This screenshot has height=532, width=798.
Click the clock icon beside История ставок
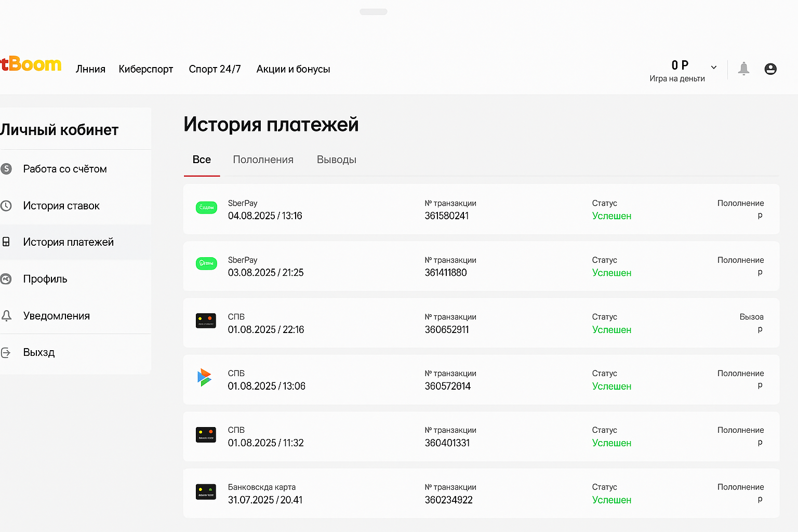tap(6, 206)
